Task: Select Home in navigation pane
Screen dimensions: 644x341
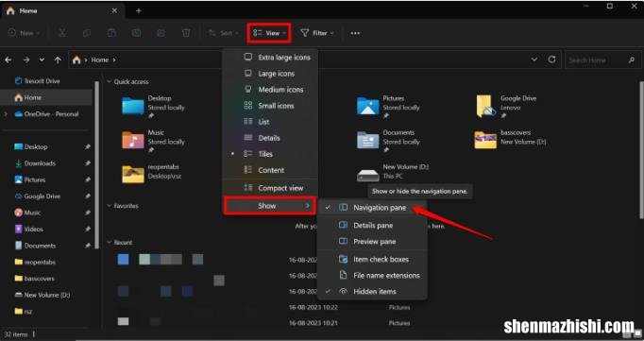Action: click(46, 98)
